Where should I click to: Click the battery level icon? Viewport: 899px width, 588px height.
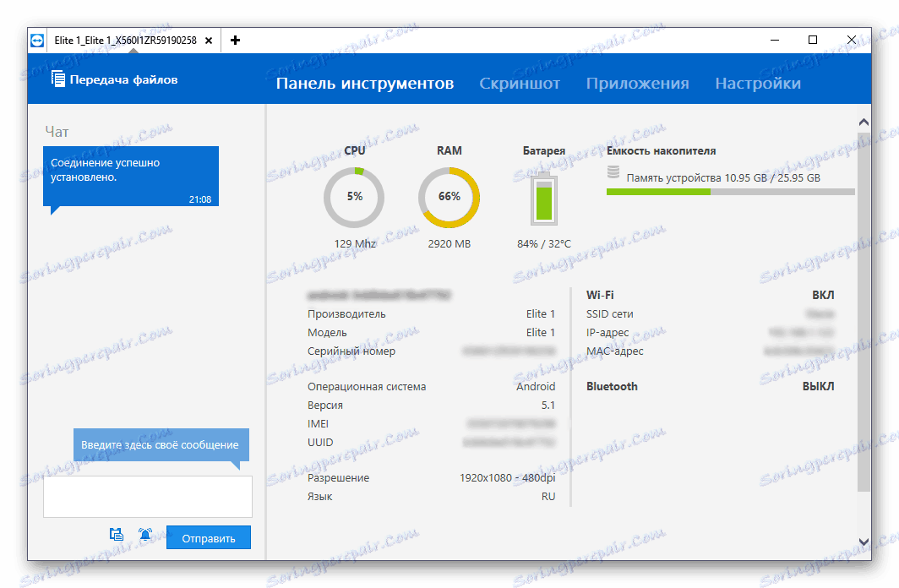(x=543, y=199)
